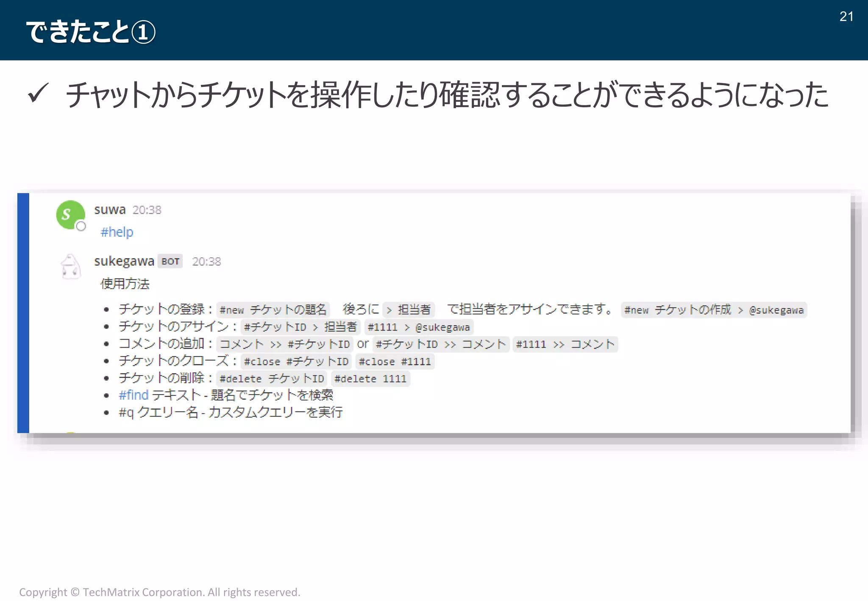This screenshot has height=601, width=868.
Task: Click the 20:38 timestamp on suwa's message
Action: (147, 210)
